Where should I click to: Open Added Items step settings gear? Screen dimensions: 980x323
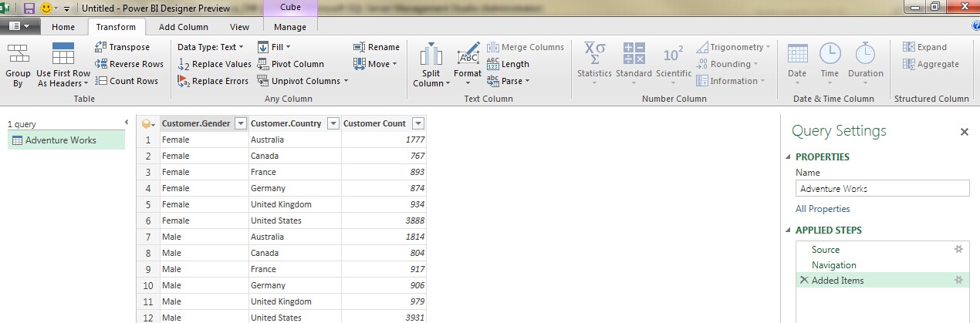[958, 281]
